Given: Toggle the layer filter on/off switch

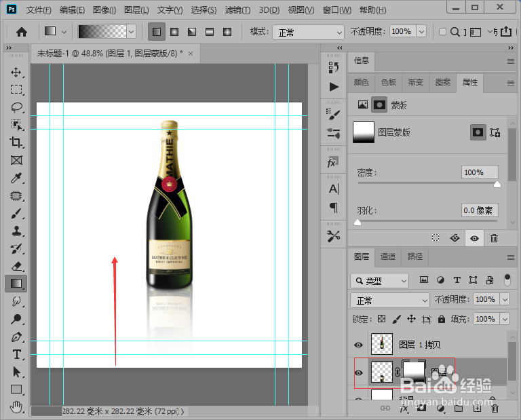Looking at the screenshot, I should (x=507, y=280).
